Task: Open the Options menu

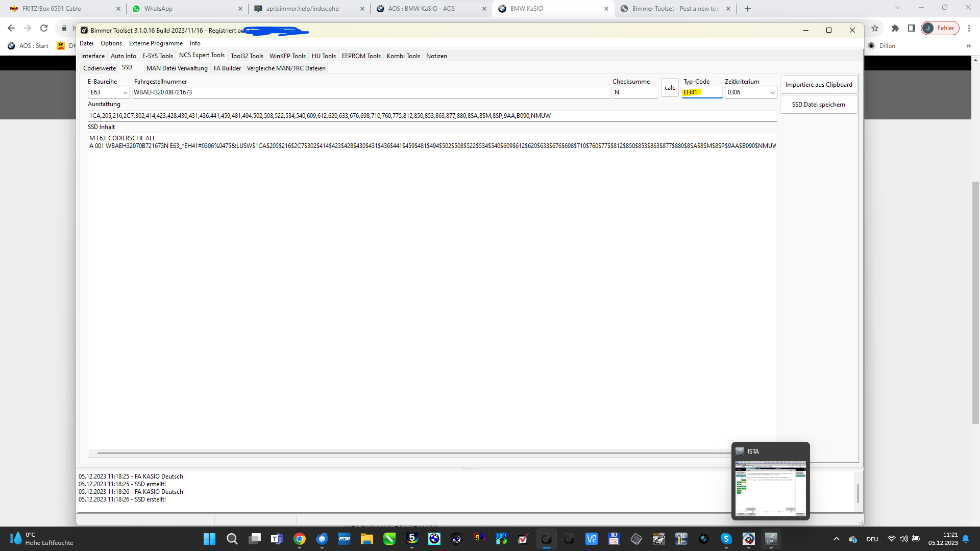Action: tap(111, 43)
